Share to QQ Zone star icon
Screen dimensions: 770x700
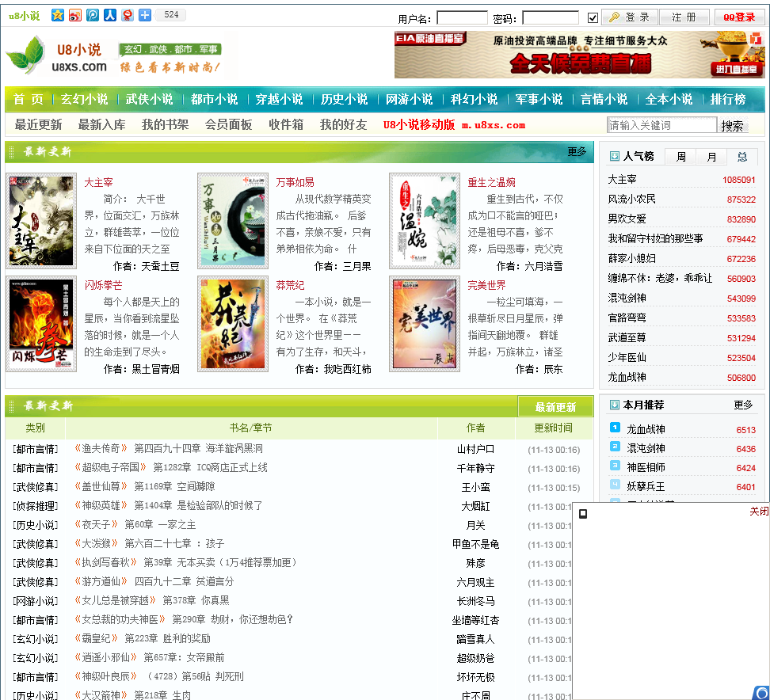tap(58, 15)
